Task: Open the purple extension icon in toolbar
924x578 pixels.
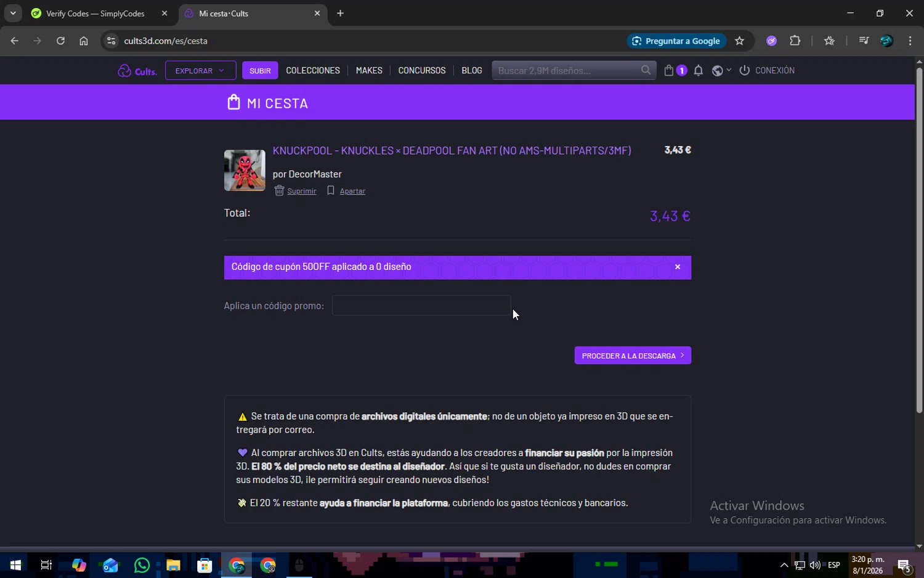Action: 771,41
